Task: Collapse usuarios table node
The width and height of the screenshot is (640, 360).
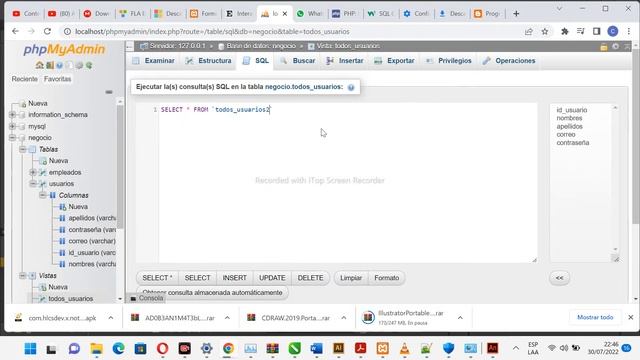Action: click(33, 184)
